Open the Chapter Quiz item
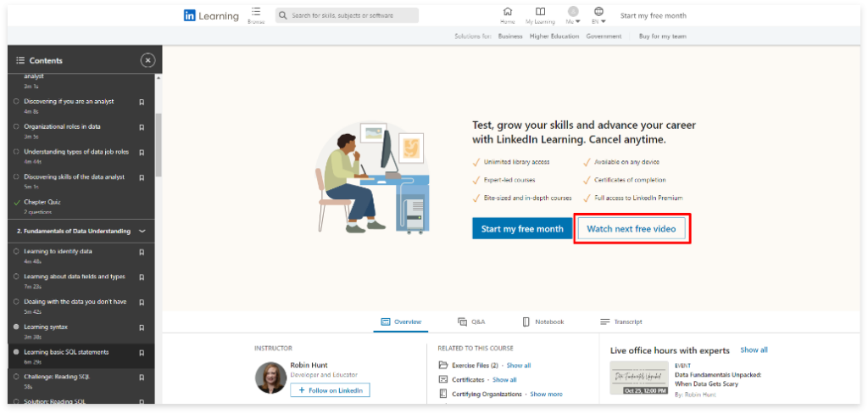This screenshot has width=868, height=414. click(x=42, y=202)
